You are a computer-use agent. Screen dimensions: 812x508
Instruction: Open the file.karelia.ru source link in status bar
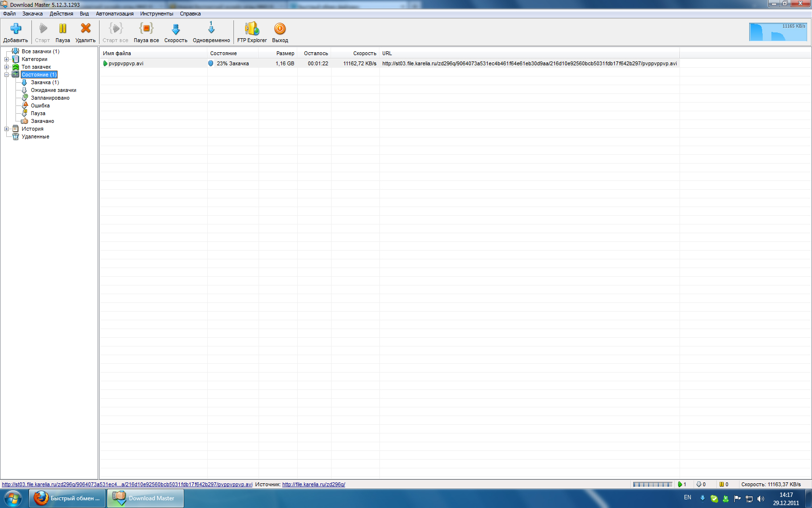[x=313, y=484]
